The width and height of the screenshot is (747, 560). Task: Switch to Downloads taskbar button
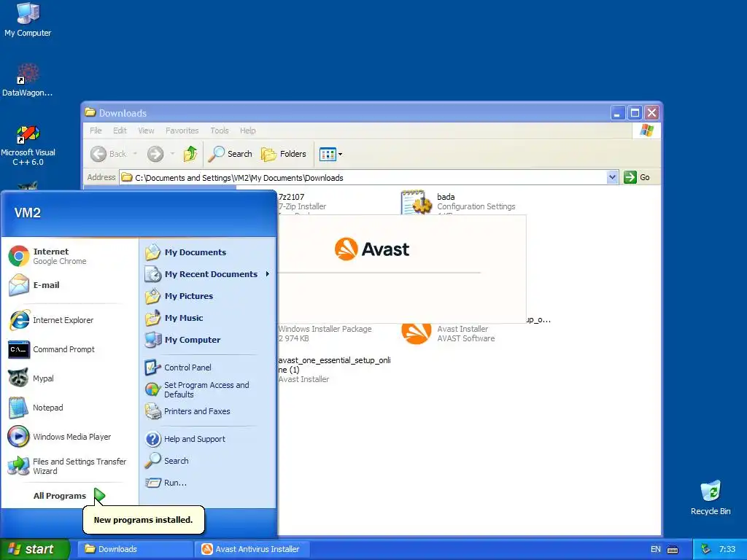(x=135, y=549)
